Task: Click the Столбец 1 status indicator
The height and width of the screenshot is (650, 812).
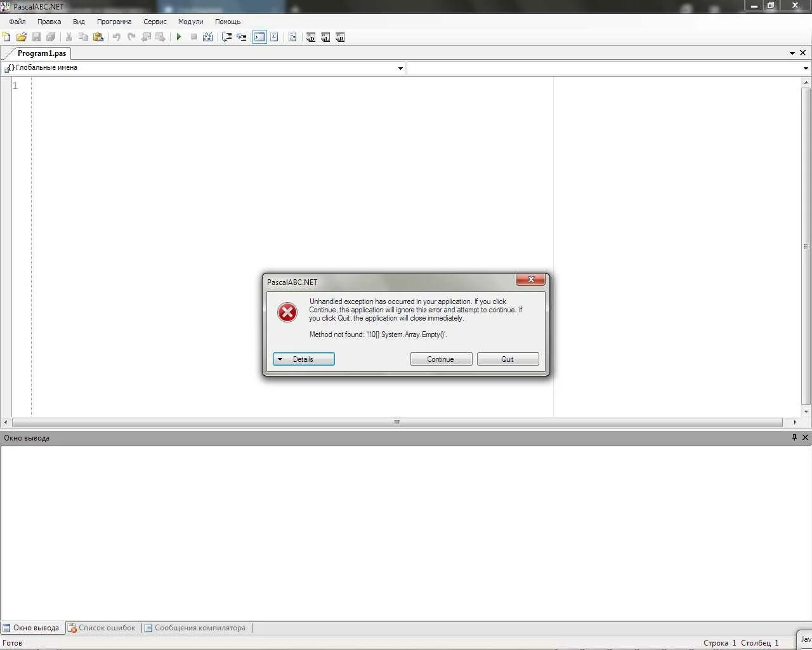Action: click(759, 643)
